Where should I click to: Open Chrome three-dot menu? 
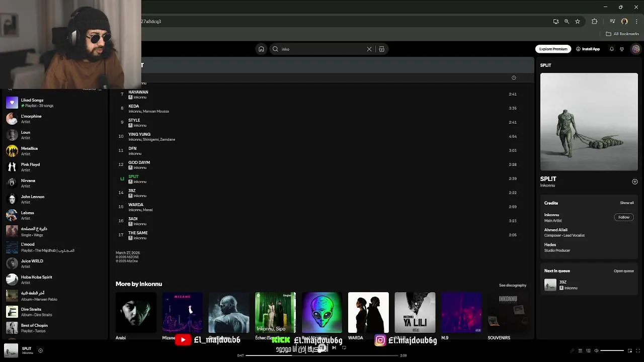636,21
